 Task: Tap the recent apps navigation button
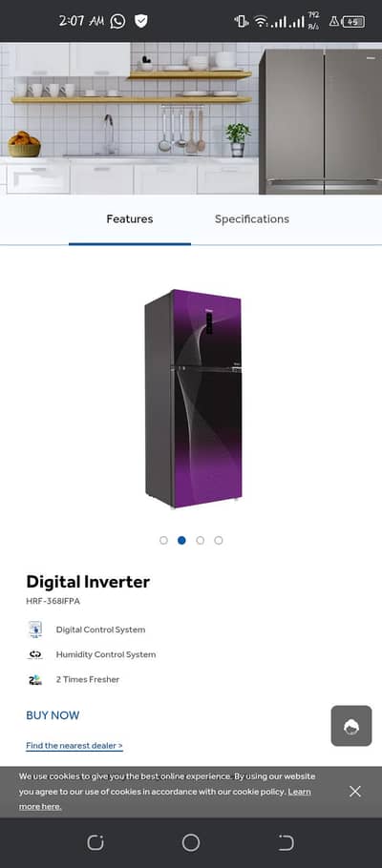click(95, 842)
